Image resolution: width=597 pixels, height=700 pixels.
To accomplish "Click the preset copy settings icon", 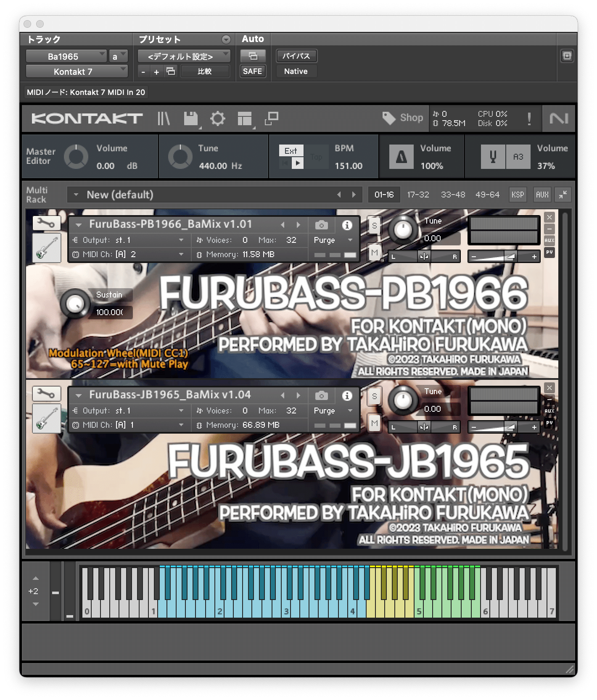I will click(x=171, y=71).
